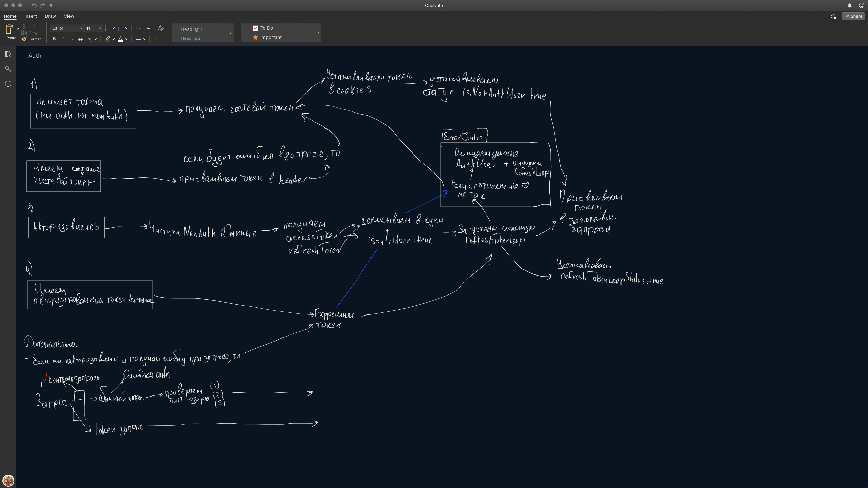Switch to the Insert tab
868x488 pixels.
pyautogui.click(x=31, y=16)
